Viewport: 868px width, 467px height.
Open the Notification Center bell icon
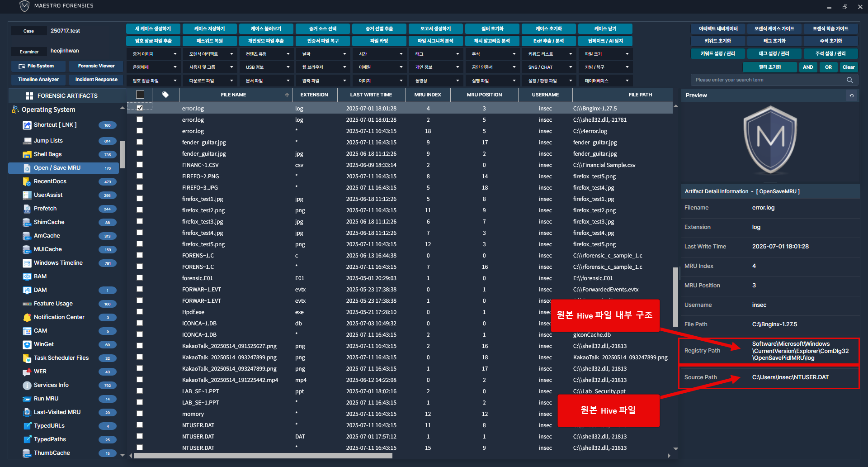pos(27,317)
